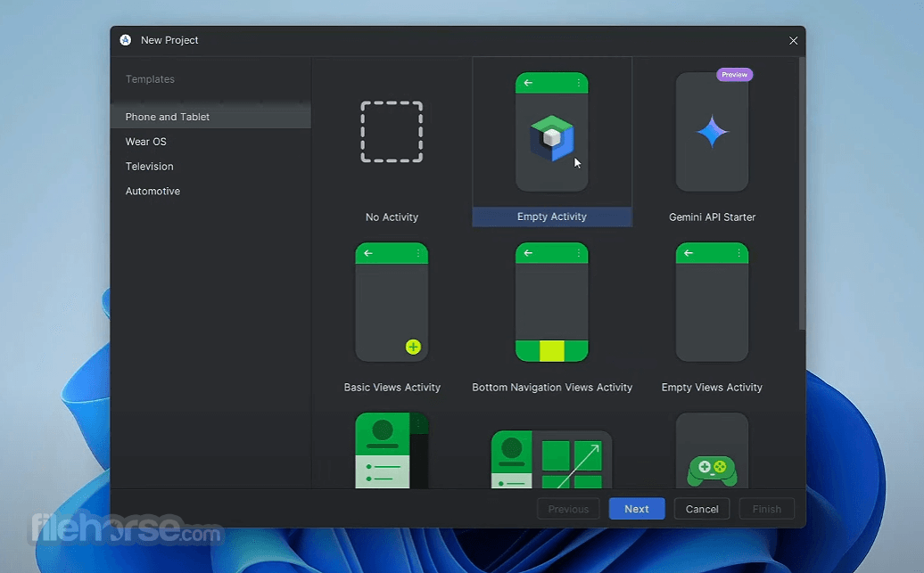Switch to the Television templates category
This screenshot has width=924, height=573.
tap(210, 166)
